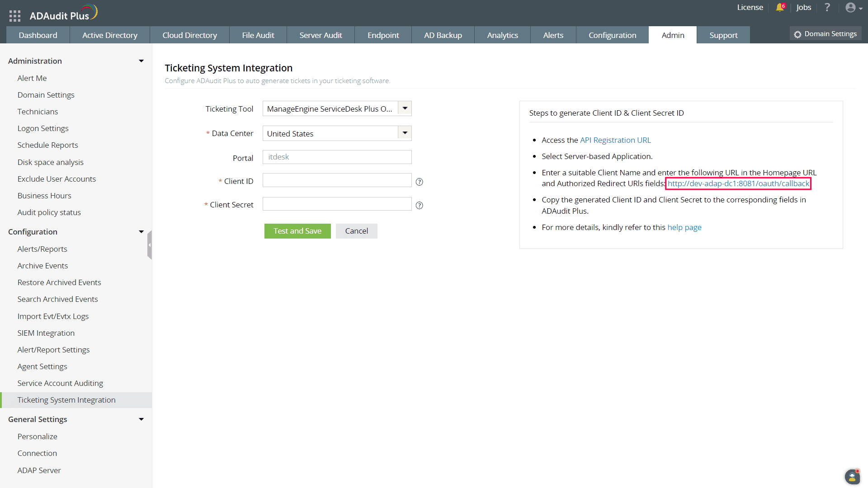Open the help question mark icon
Image resolution: width=868 pixels, height=488 pixels.
point(827,7)
